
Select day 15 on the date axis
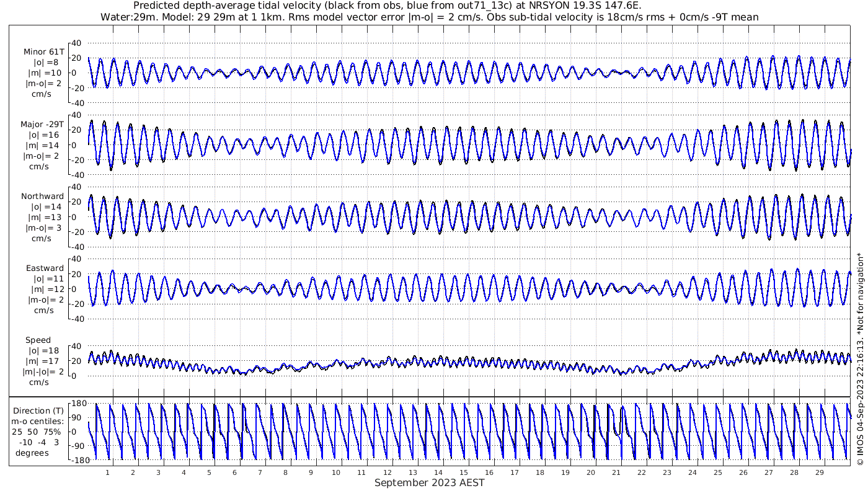464,472
